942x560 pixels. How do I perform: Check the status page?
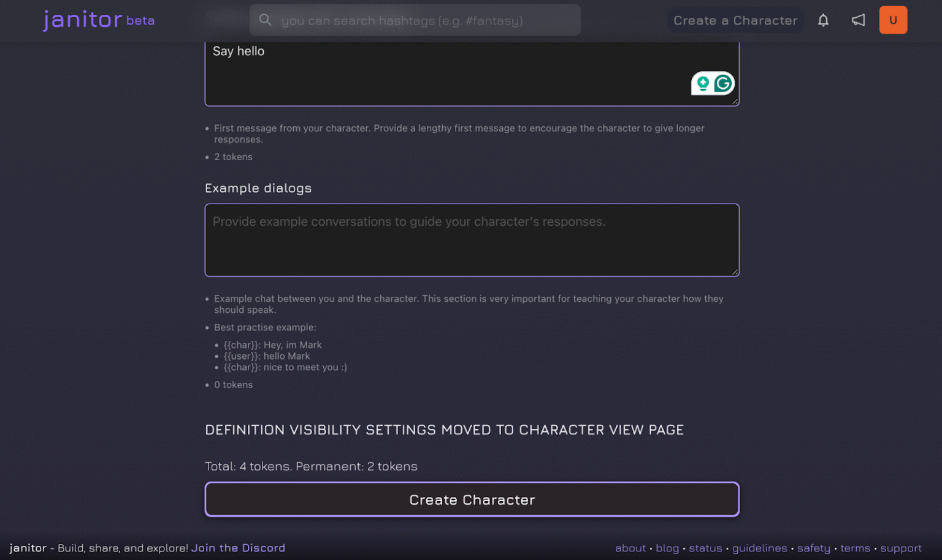click(705, 548)
